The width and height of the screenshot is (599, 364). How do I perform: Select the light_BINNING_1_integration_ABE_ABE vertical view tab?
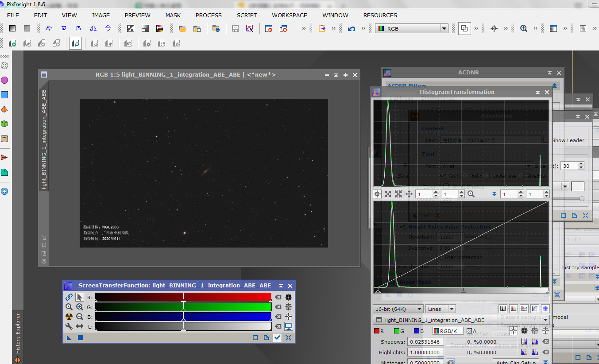[x=44, y=139]
